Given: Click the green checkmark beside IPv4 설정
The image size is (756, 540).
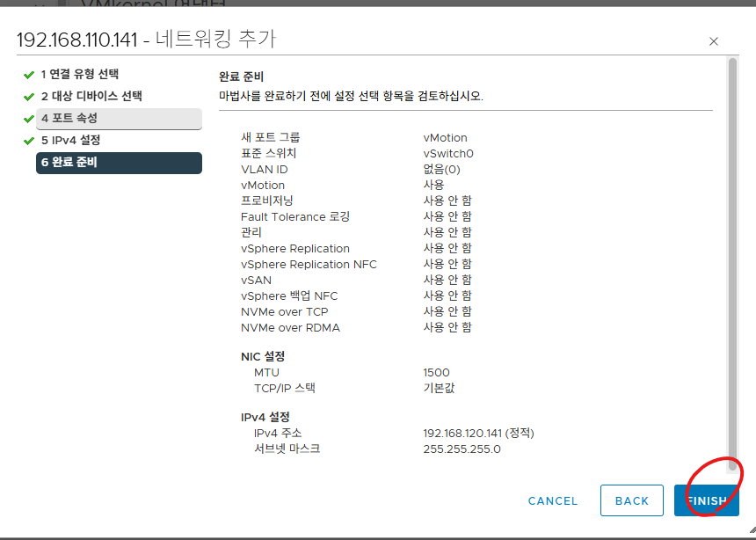Looking at the screenshot, I should click(x=29, y=141).
